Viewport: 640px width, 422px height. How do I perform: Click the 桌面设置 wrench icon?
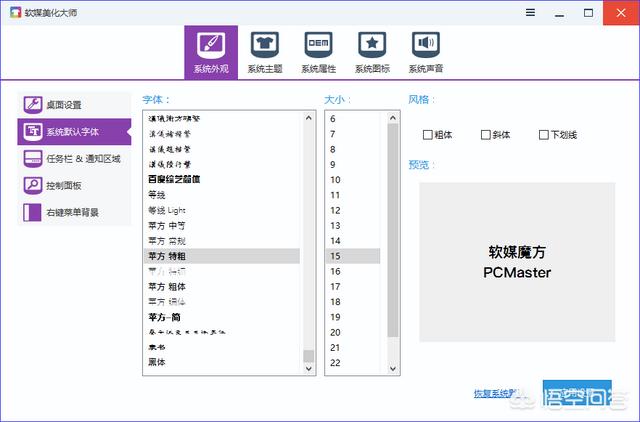(32, 104)
